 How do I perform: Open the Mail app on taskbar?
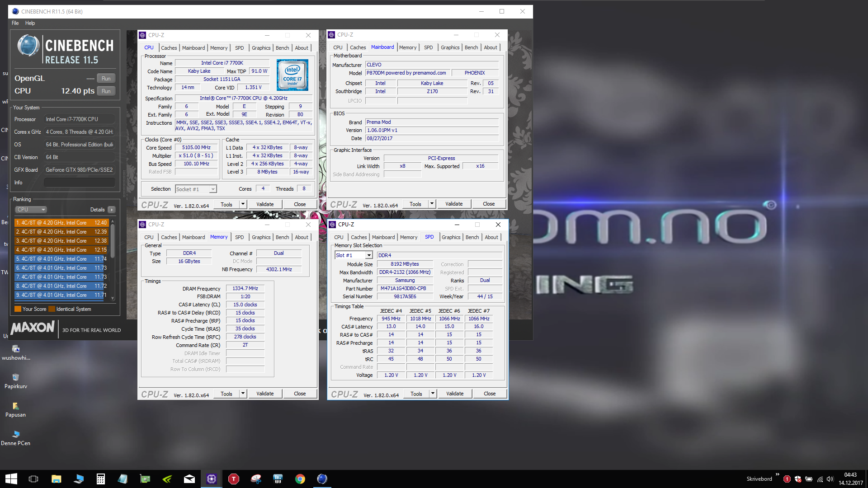point(189,479)
